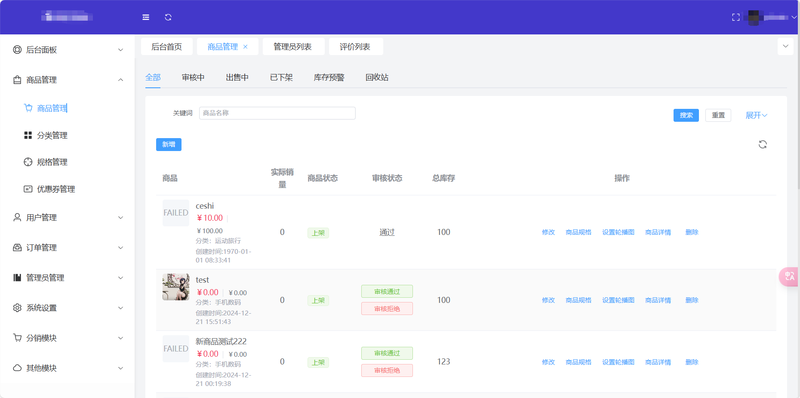
Task: Click the 系统设置 gear icon
Action: point(17,308)
